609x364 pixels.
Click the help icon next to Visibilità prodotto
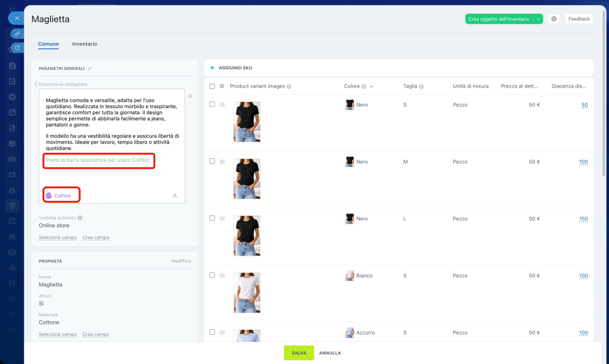pos(80,218)
